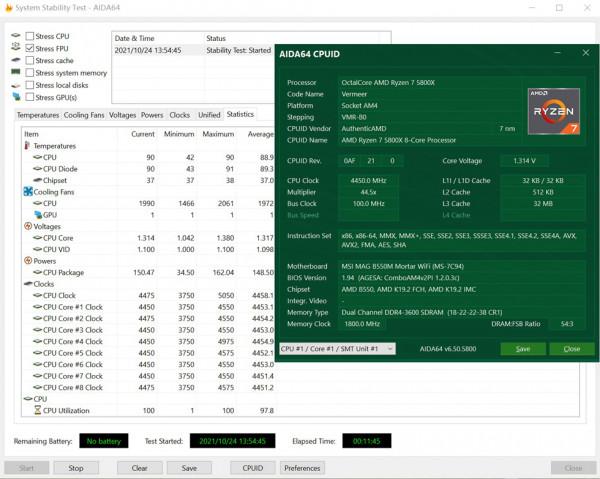Click the icon beside CPU Diode
This screenshot has height=479, width=600.
point(38,168)
